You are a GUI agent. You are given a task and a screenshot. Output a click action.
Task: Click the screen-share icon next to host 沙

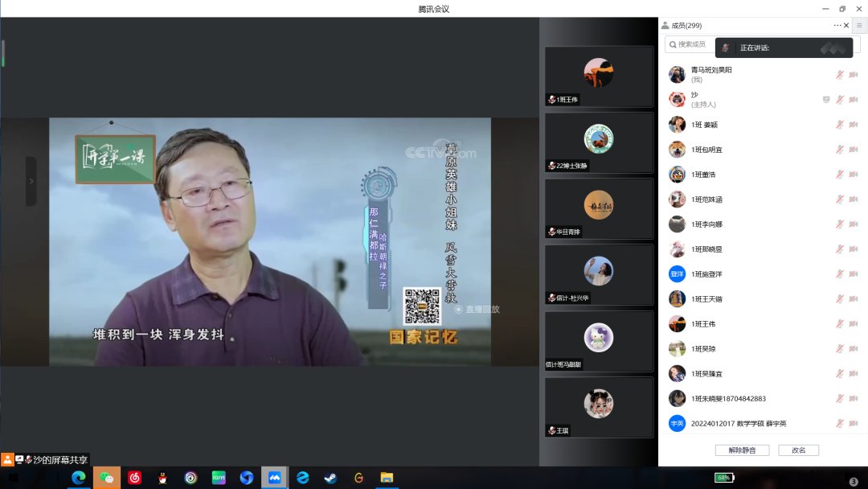(825, 100)
